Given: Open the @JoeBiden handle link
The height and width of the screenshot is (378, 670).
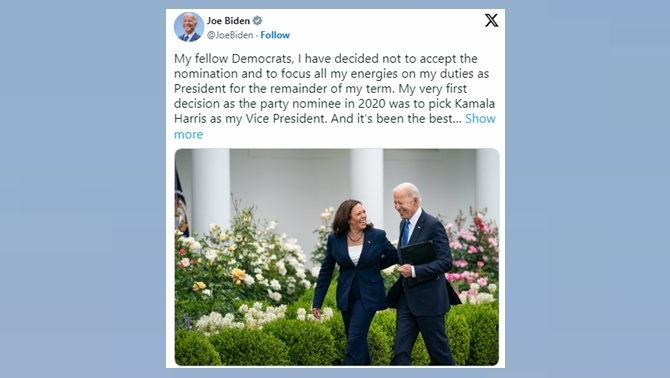Looking at the screenshot, I should coord(230,35).
